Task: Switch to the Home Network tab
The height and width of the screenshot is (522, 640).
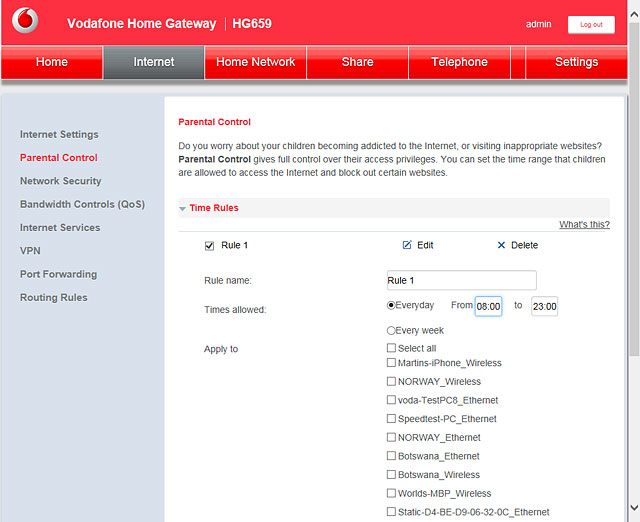Action: click(256, 62)
